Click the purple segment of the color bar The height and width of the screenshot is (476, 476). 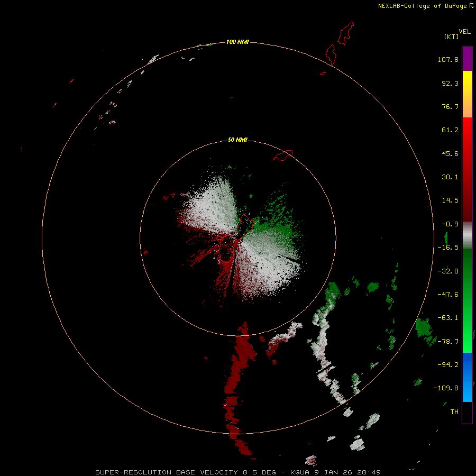click(x=467, y=59)
